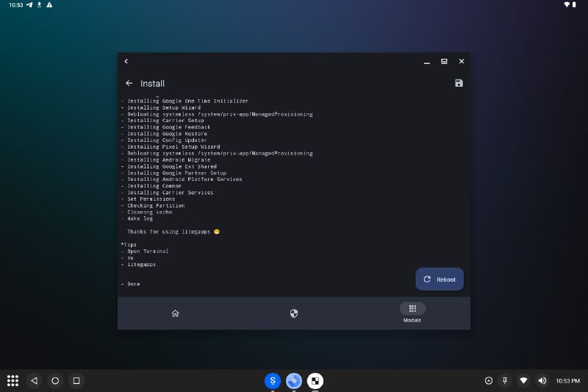Open the black-and-white checkered taskbar app

315,381
